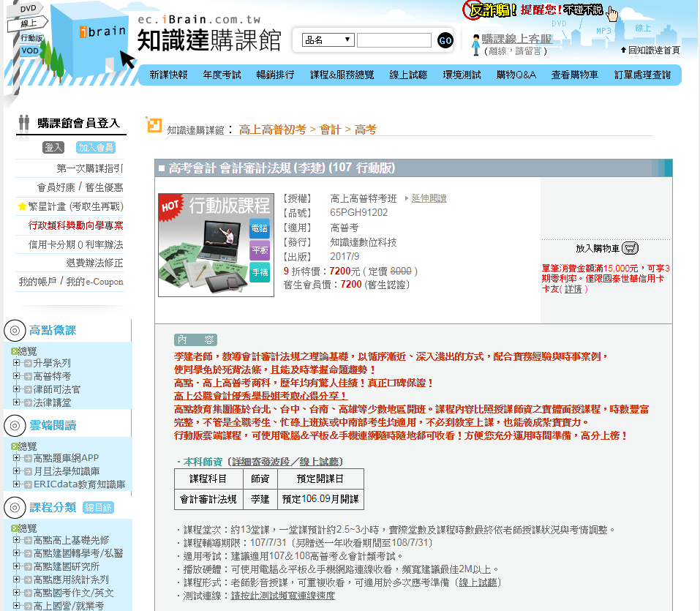Image resolution: width=700 pixels, height=611 pixels.
Task: Expand the 高點題庫網APP tree node
Action: click(17, 459)
